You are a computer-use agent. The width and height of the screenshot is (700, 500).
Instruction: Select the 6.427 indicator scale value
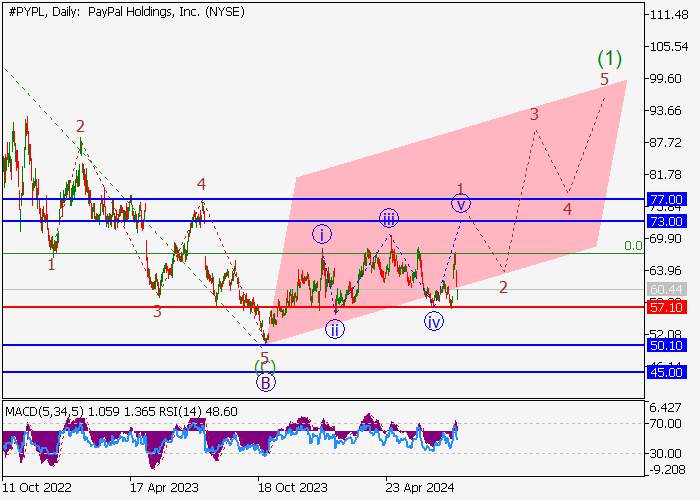click(x=666, y=408)
